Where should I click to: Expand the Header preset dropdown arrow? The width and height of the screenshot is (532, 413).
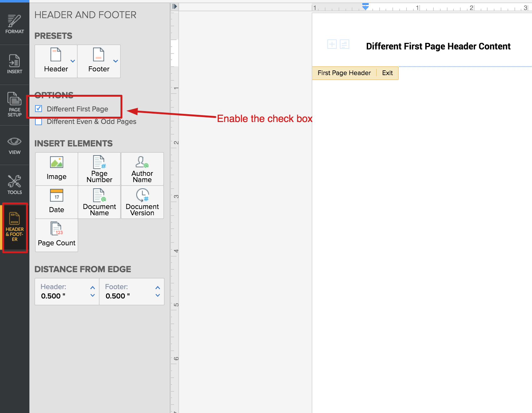(x=73, y=61)
